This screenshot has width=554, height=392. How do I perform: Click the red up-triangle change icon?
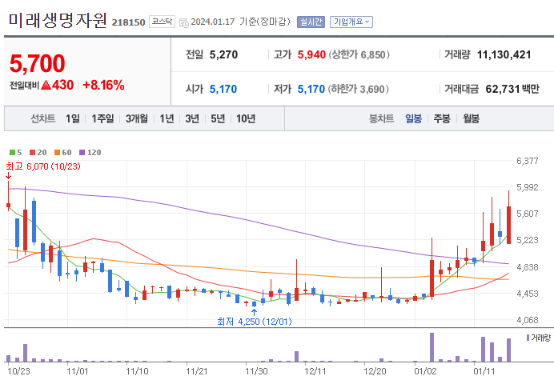pos(46,85)
